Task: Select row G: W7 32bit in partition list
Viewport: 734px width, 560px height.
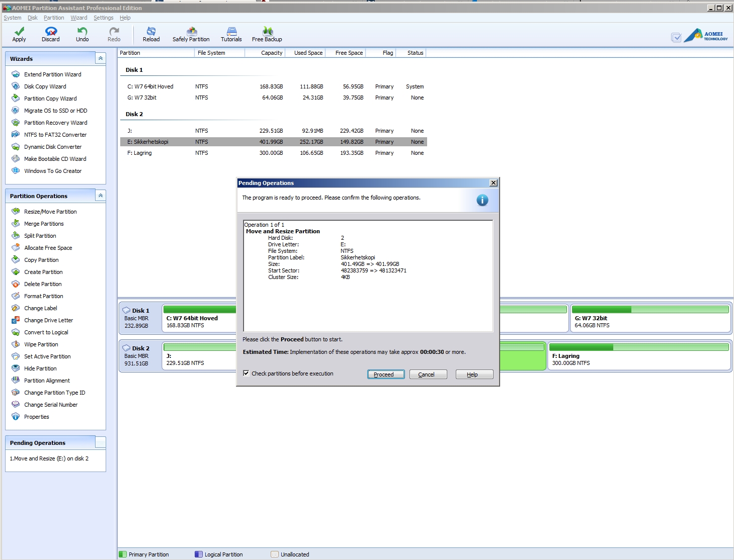Action: point(274,98)
